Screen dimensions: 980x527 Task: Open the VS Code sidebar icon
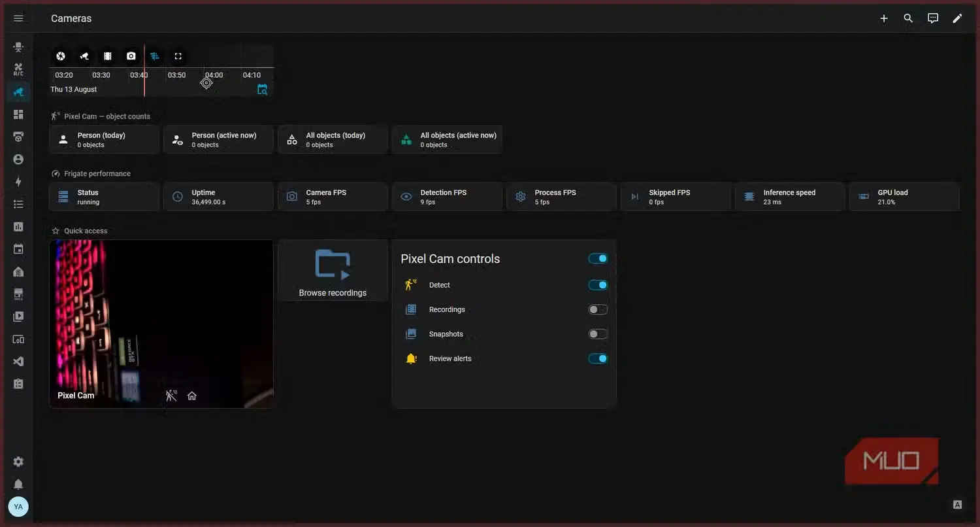point(18,362)
